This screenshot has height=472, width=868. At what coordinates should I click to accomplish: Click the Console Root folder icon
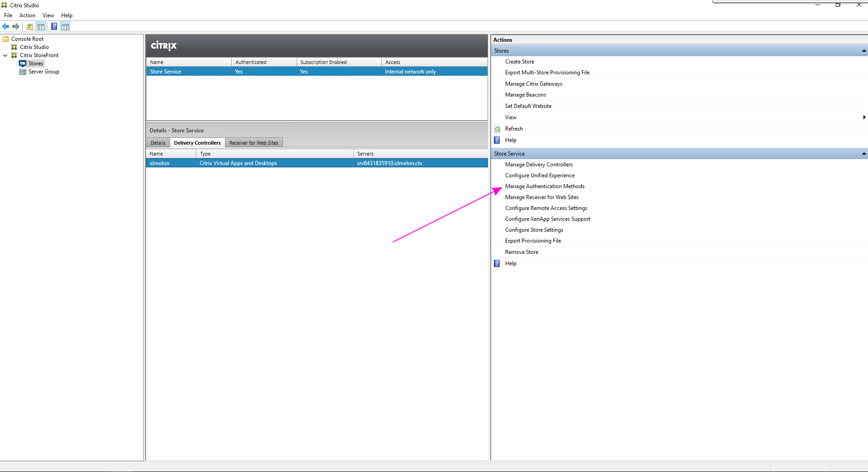6,39
